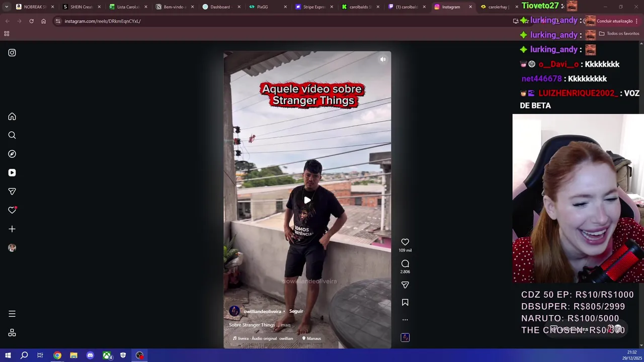Open the Xbox app from the taskbar
Image resolution: width=644 pixels, height=362 pixels.
point(107,355)
